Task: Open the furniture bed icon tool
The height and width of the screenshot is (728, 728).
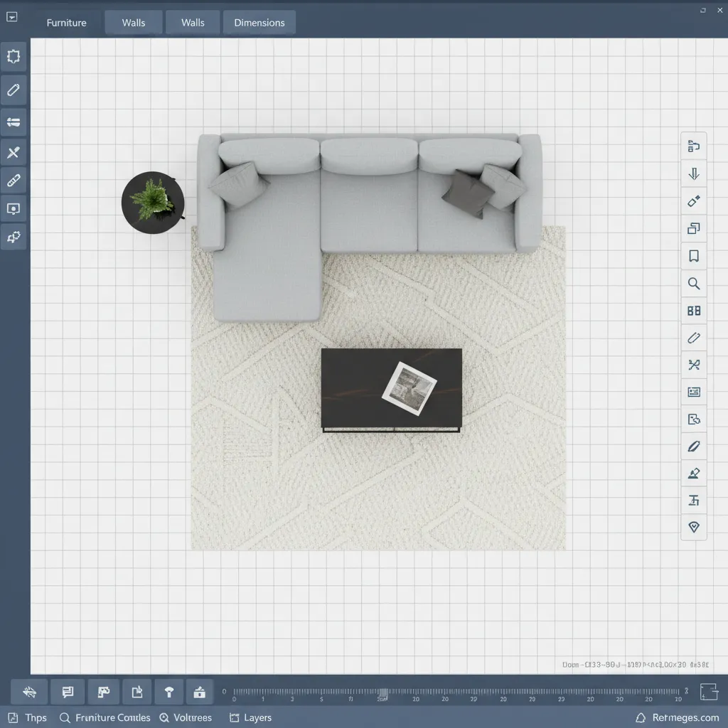Action: tap(14, 122)
